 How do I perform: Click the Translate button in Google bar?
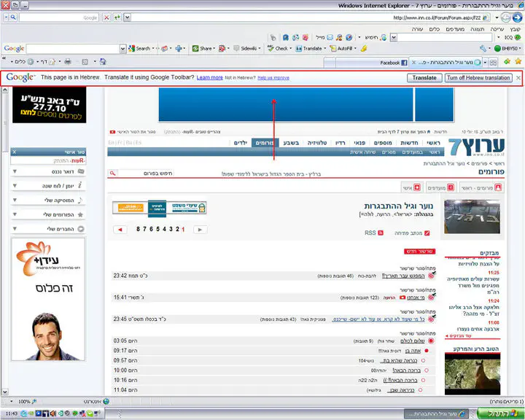click(424, 77)
